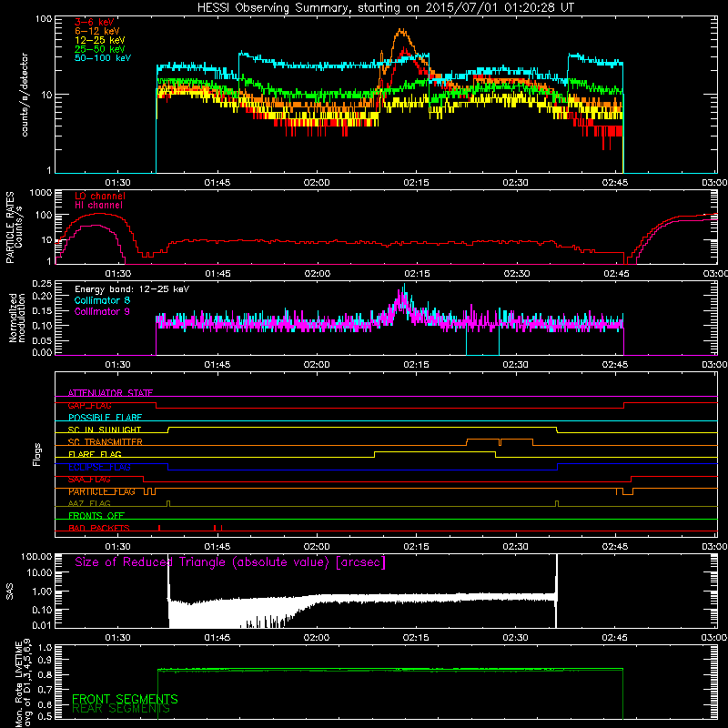Select the 'SC_IN_SUNLIGHT' flag label
Viewport: 728px width, 728px height.
click(x=105, y=430)
